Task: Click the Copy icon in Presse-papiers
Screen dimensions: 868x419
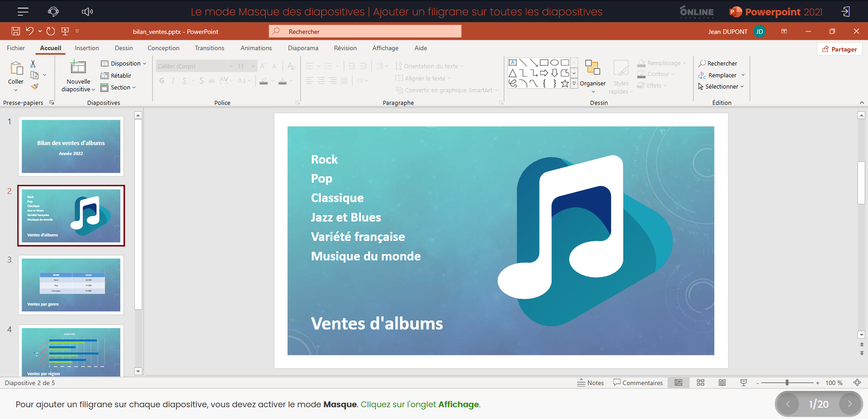Action: pyautogui.click(x=34, y=75)
